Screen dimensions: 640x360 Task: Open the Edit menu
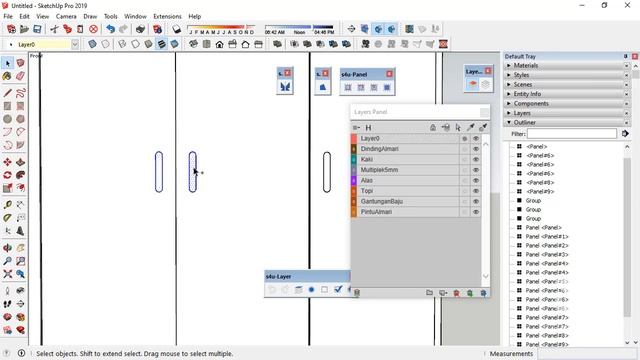[24, 16]
